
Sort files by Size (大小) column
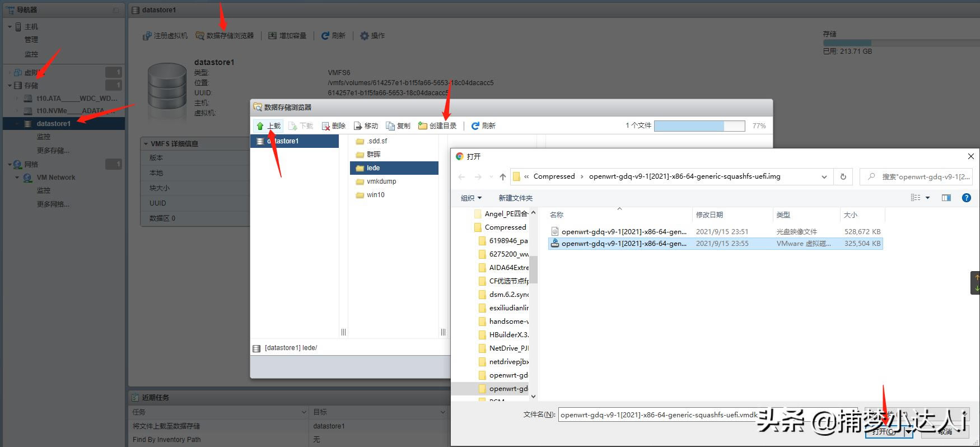click(x=862, y=215)
